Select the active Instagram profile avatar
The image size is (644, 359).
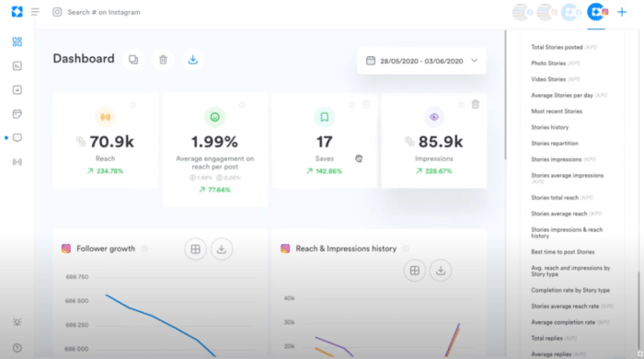(597, 12)
